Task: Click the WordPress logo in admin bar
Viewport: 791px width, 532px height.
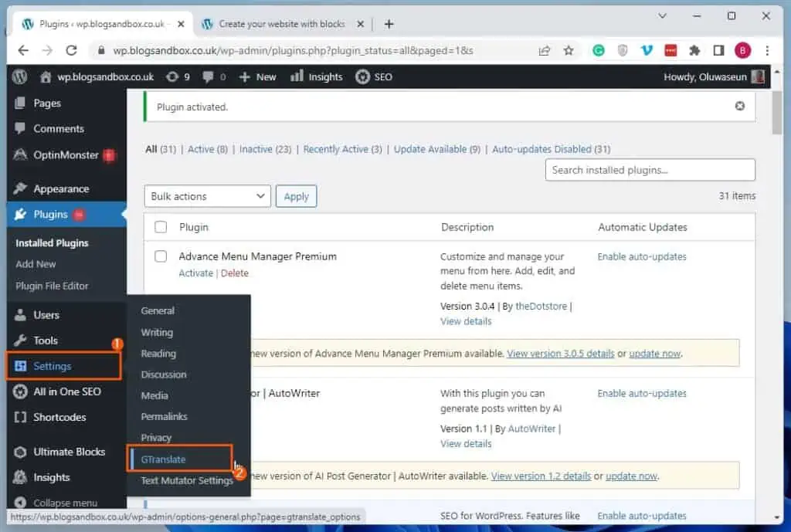Action: point(19,76)
